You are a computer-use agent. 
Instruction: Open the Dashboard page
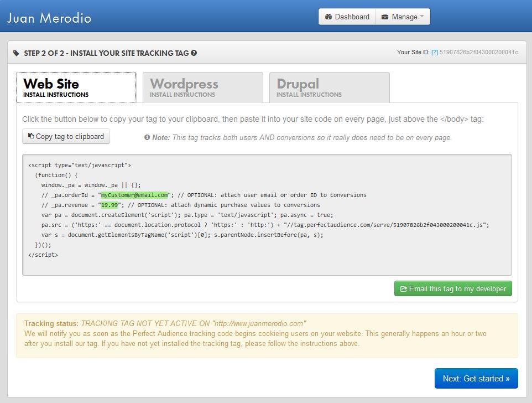click(x=347, y=17)
